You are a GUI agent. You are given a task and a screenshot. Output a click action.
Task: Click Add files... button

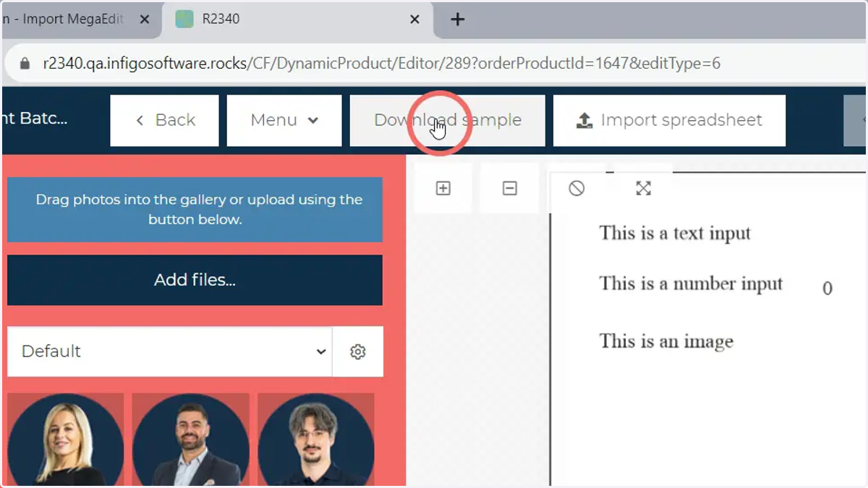[195, 280]
